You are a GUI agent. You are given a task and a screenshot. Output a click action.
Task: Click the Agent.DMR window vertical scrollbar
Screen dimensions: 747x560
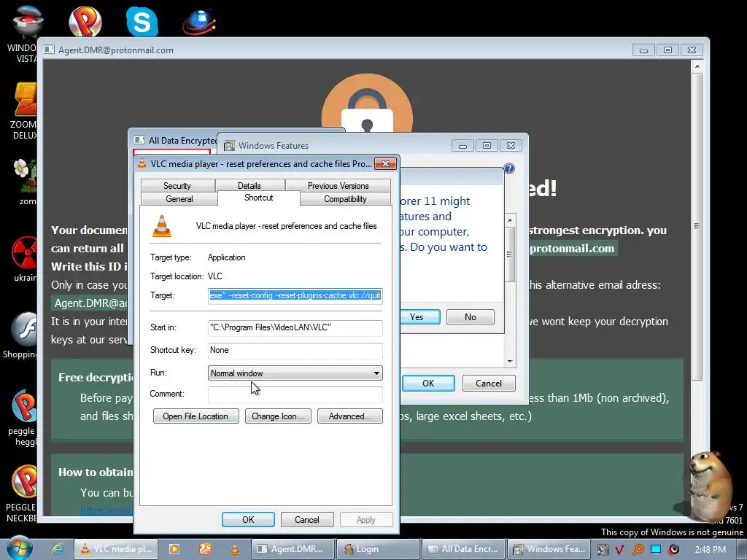(x=697, y=227)
